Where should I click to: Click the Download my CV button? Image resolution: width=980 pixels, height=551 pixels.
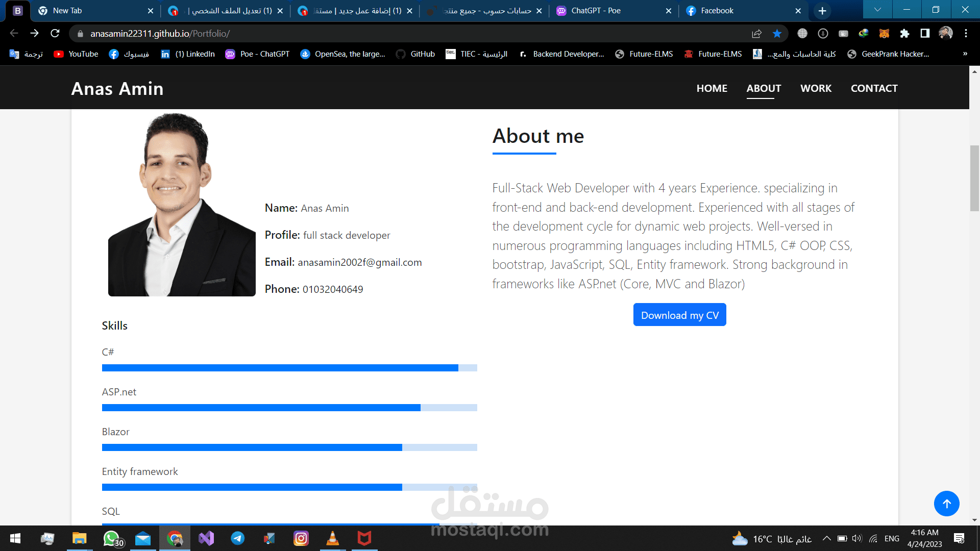[x=679, y=315]
